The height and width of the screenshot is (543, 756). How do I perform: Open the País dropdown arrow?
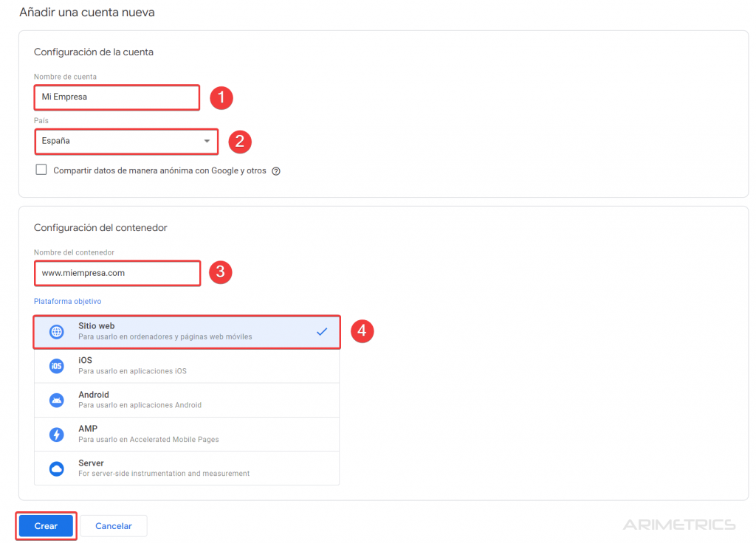pos(207,142)
